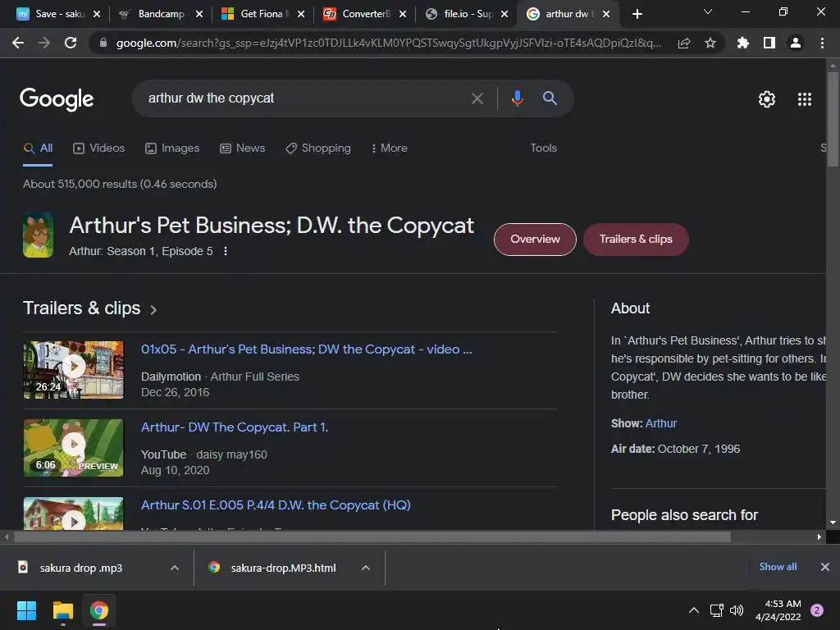The height and width of the screenshot is (630, 840).
Task: Open Arthur S.01 E.005 P.4/4 link
Action: (x=276, y=505)
